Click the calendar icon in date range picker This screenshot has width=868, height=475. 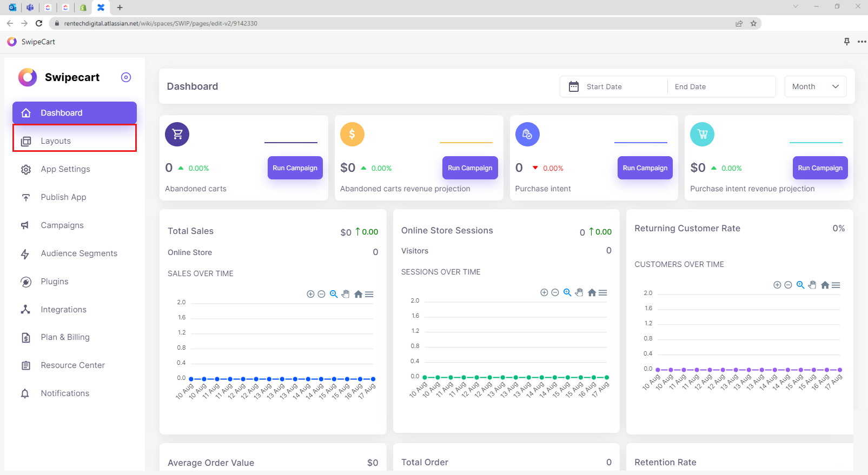coord(574,86)
